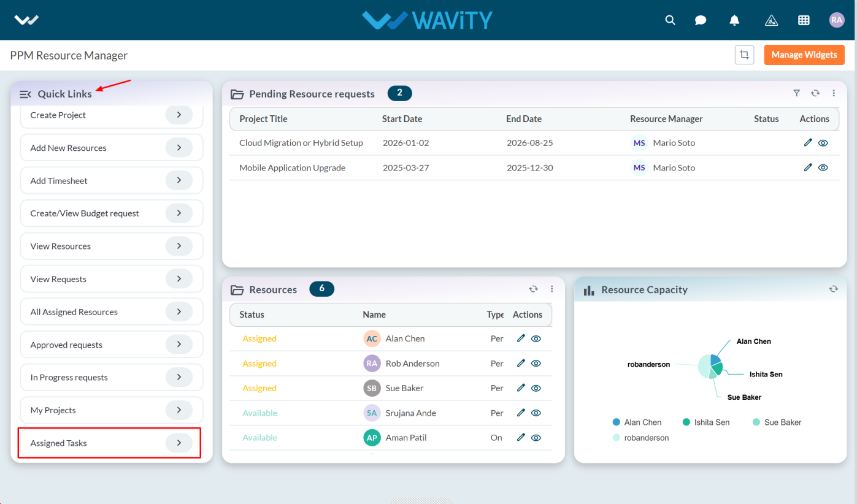This screenshot has height=504, width=857.
Task: Click the robanderson slice of the pie chart
Action: 703,366
